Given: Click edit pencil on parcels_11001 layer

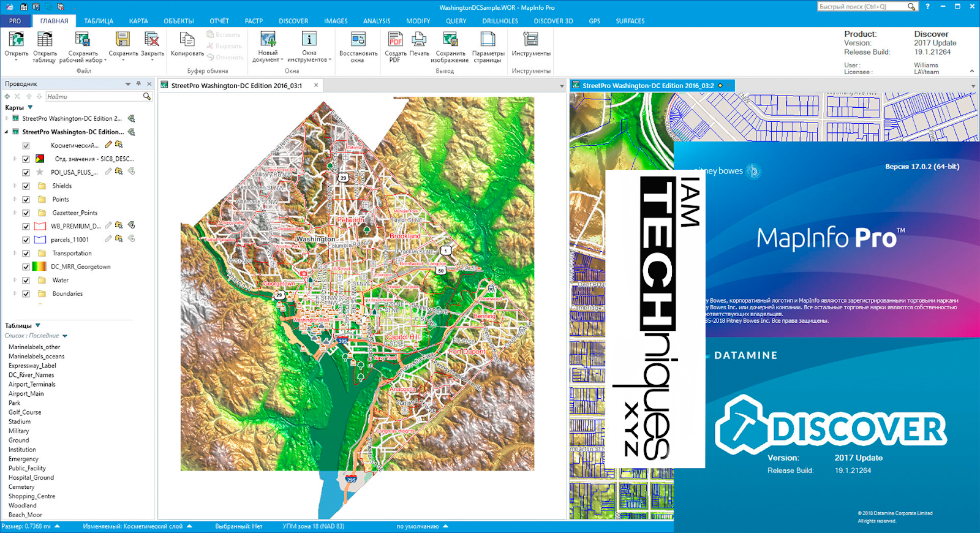Looking at the screenshot, I should [108, 239].
